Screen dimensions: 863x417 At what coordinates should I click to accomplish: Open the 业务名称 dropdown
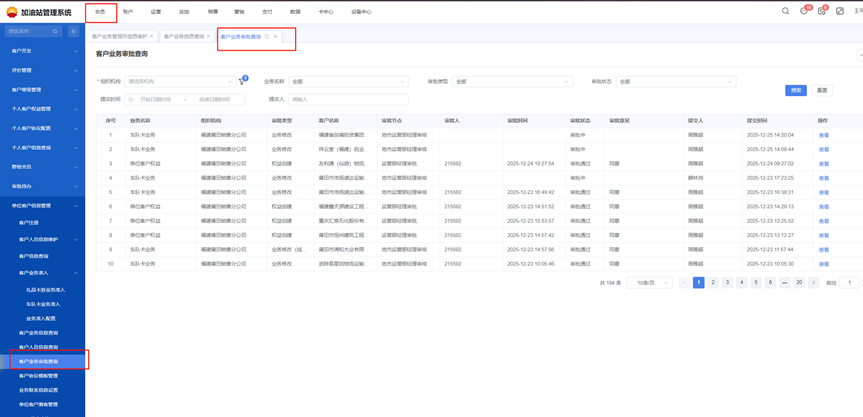click(x=348, y=82)
